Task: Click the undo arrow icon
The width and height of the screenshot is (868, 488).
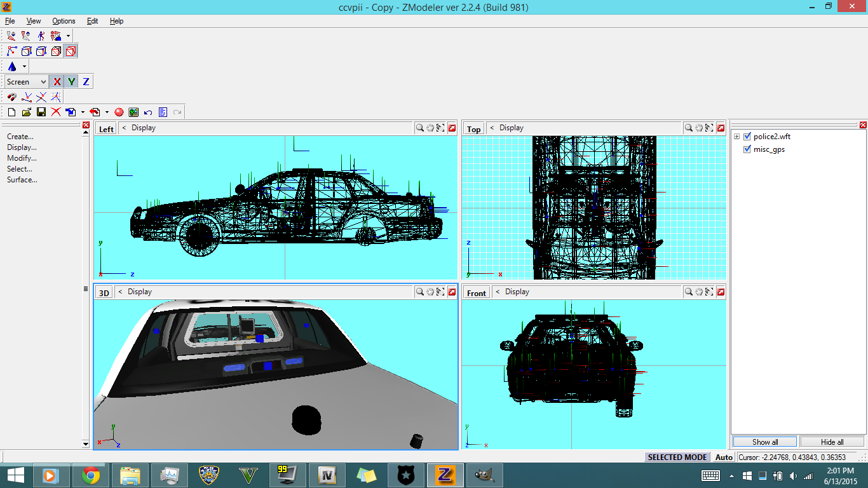Action: coord(148,112)
